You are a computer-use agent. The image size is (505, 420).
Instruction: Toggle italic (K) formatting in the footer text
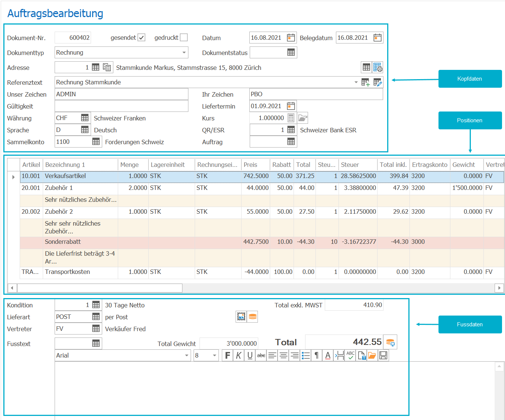pos(239,355)
